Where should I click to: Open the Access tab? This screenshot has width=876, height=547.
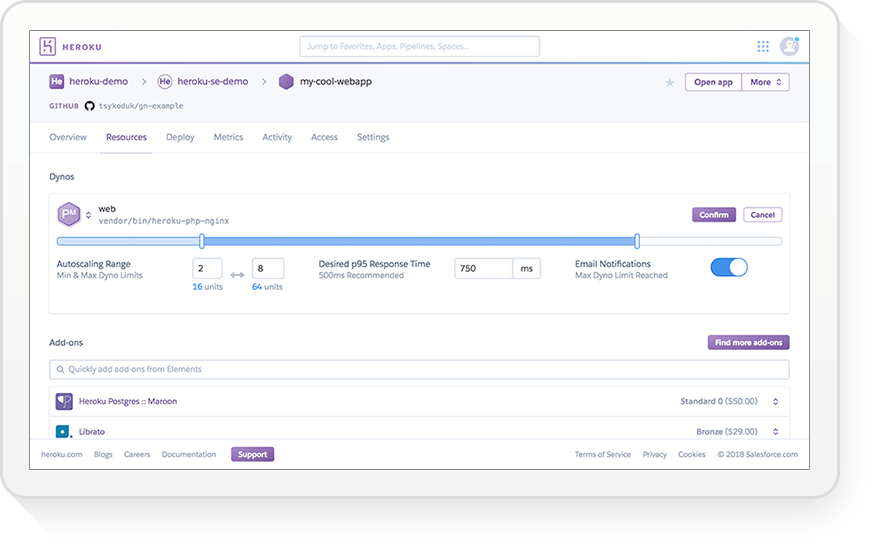[x=324, y=137]
